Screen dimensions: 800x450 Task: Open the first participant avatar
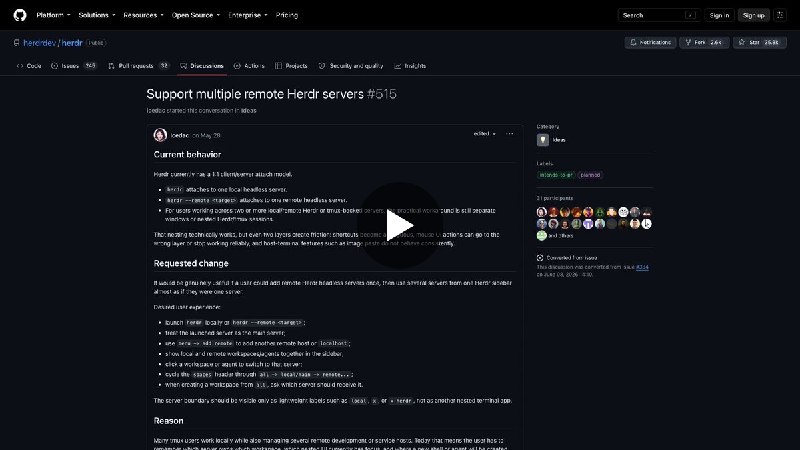pyautogui.click(x=542, y=212)
